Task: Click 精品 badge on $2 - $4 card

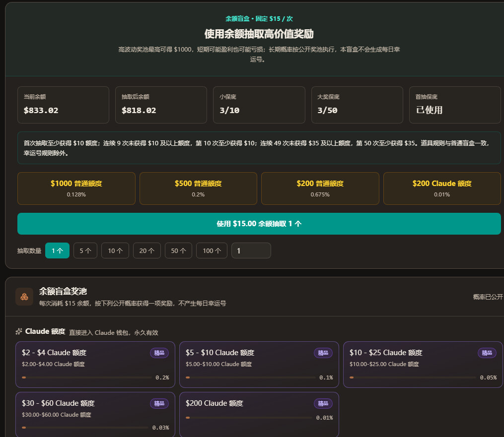Action: coord(159,353)
